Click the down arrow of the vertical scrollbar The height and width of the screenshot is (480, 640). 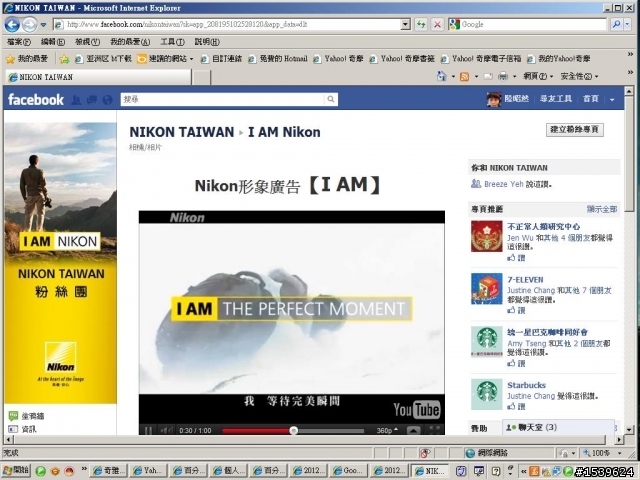[x=629, y=429]
